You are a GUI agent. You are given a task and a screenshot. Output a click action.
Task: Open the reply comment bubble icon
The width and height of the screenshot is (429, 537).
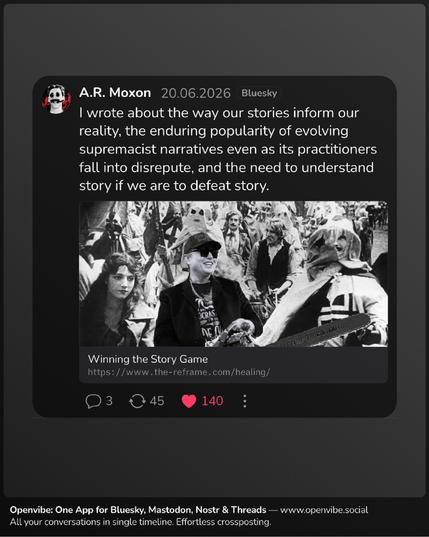(93, 401)
